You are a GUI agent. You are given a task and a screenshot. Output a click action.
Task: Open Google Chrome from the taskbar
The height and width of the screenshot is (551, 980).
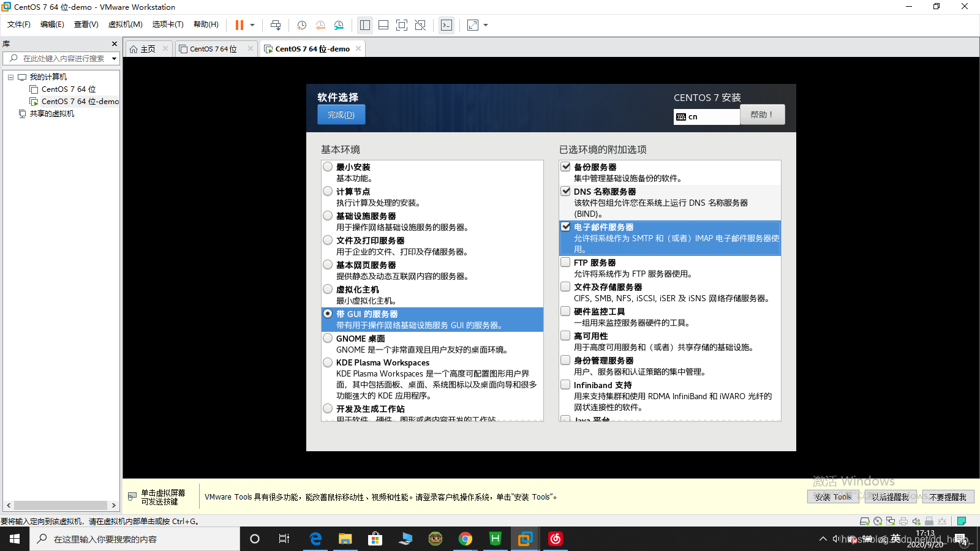pyautogui.click(x=466, y=539)
